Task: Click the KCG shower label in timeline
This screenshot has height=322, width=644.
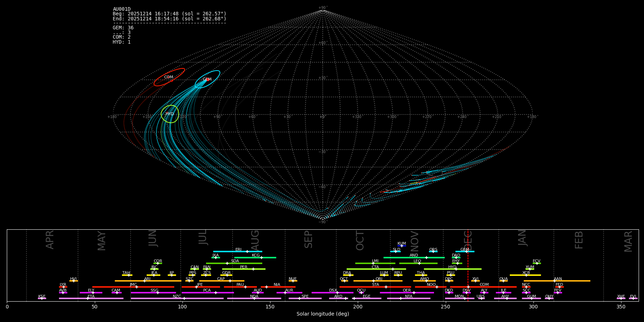Action: [x=256, y=255]
